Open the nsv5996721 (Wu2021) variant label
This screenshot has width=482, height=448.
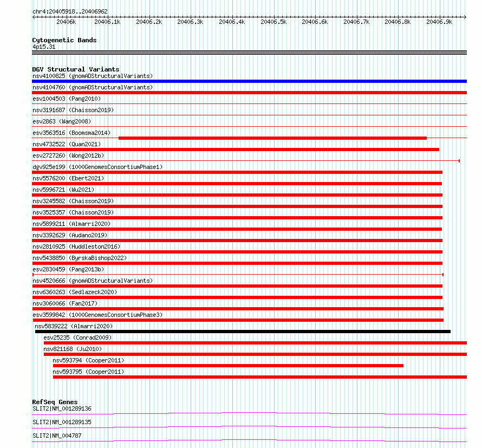point(63,190)
